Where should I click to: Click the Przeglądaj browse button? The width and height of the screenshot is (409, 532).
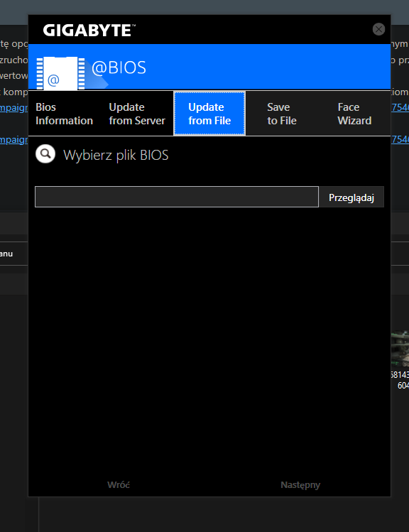point(351,197)
